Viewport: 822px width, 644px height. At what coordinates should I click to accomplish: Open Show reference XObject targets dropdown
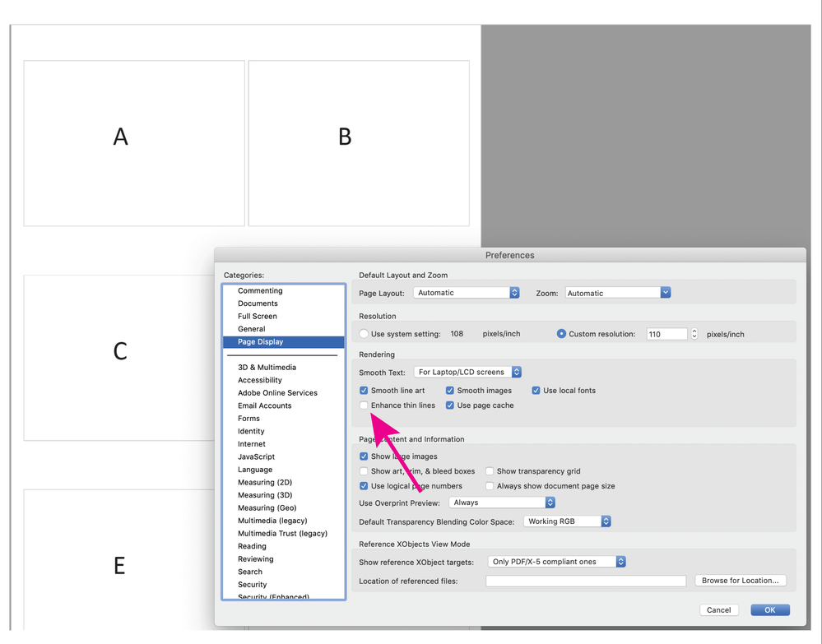tap(557, 562)
